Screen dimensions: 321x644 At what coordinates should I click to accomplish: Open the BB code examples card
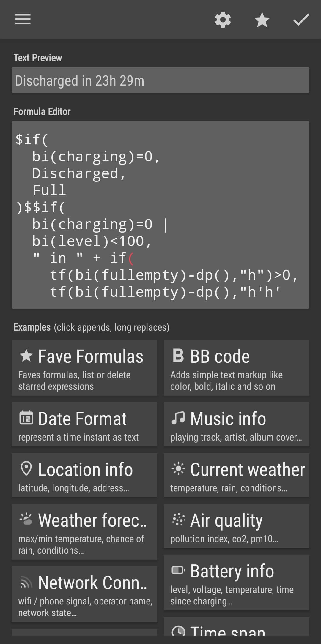click(237, 368)
